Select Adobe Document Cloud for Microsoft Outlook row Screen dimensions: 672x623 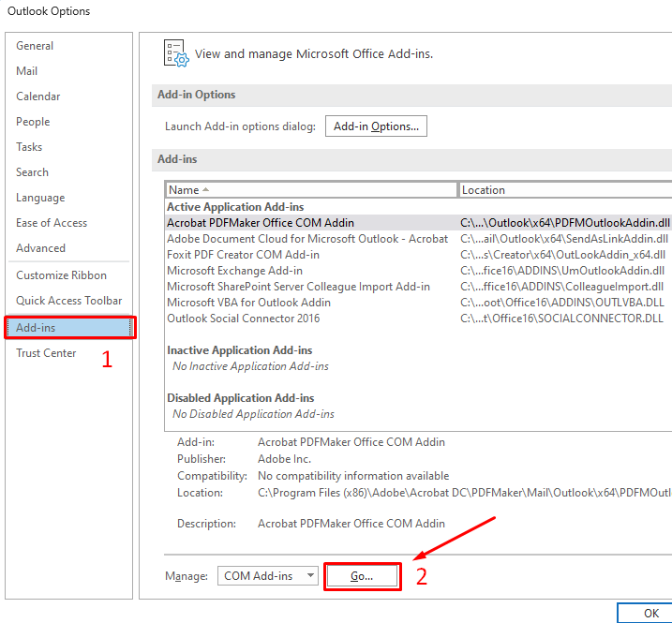307,239
